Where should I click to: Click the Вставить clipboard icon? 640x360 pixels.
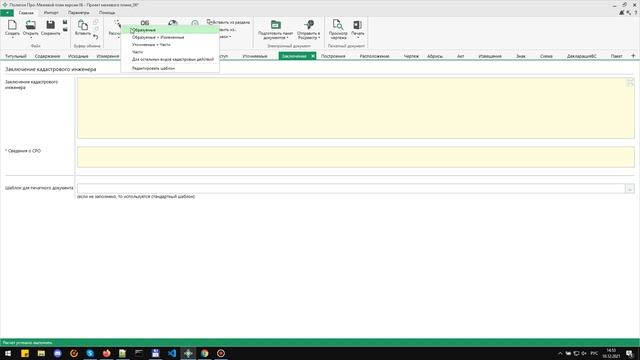83,25
